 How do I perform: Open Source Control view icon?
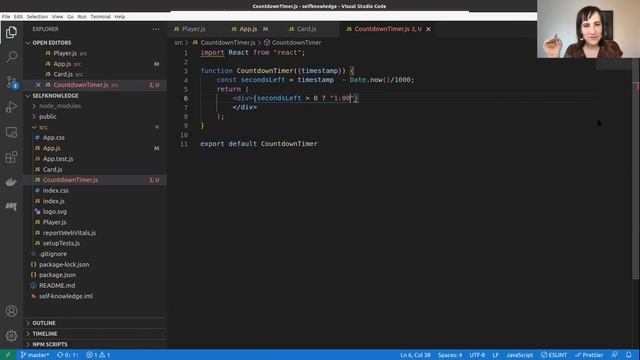[11, 82]
